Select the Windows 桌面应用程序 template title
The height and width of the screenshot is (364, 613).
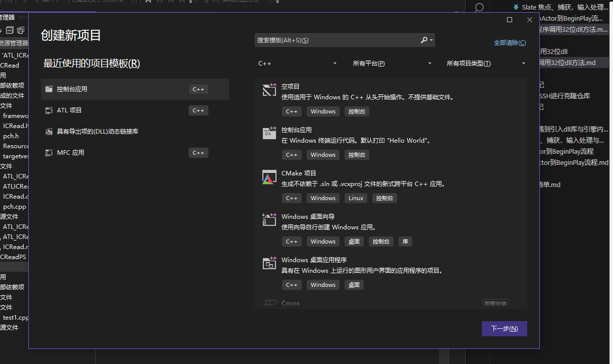tap(314, 260)
